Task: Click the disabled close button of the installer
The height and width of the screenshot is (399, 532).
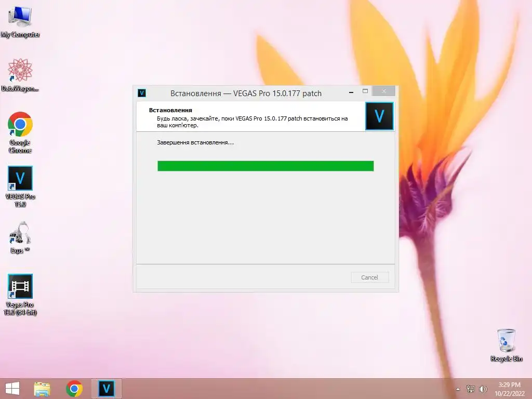Action: click(x=384, y=91)
